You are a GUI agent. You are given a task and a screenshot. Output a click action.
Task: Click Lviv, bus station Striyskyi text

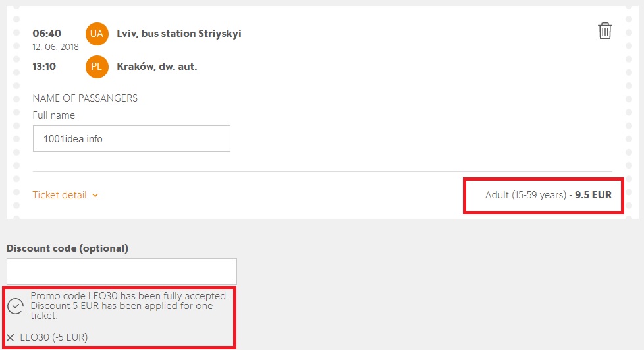point(179,33)
